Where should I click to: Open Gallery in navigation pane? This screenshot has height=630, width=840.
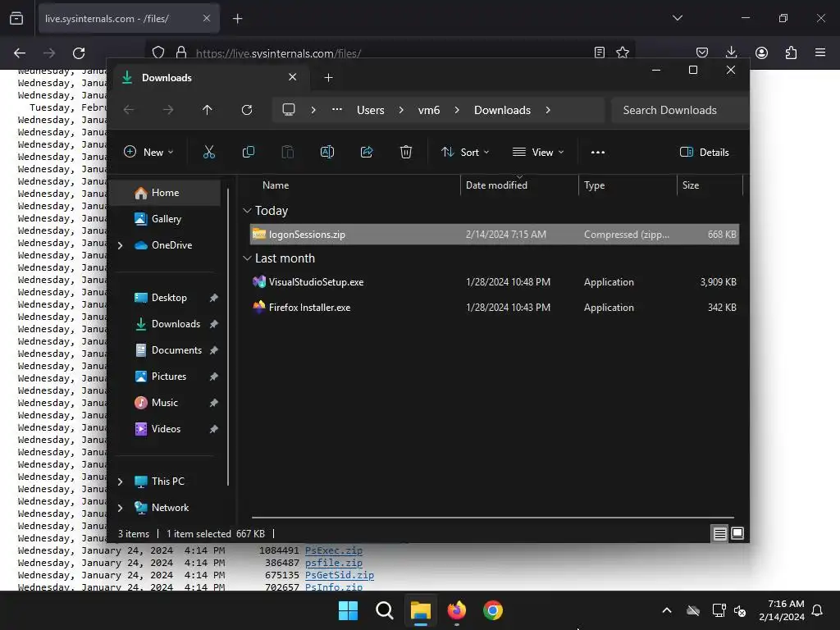click(x=164, y=219)
